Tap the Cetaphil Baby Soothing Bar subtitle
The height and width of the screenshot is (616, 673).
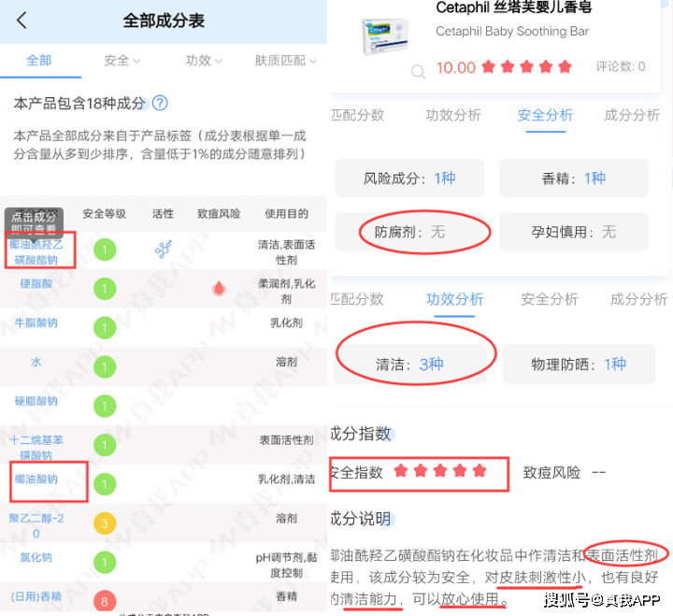(x=512, y=32)
